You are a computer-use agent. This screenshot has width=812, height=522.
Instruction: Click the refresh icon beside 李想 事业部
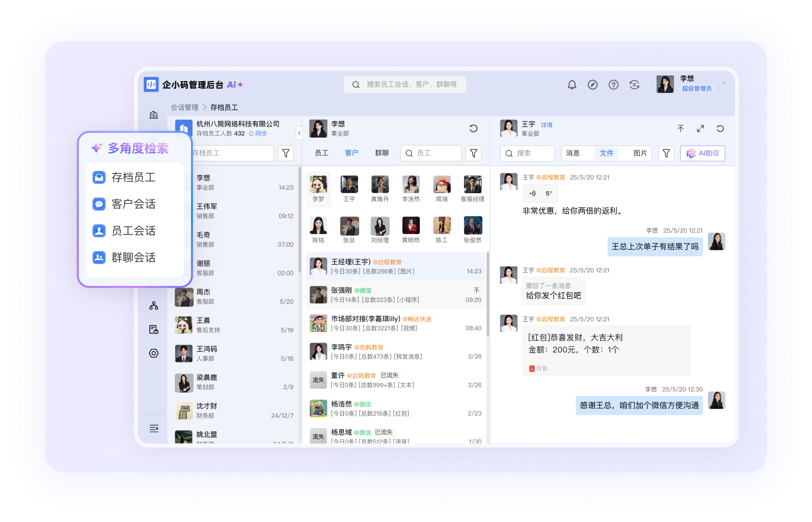pos(473,128)
